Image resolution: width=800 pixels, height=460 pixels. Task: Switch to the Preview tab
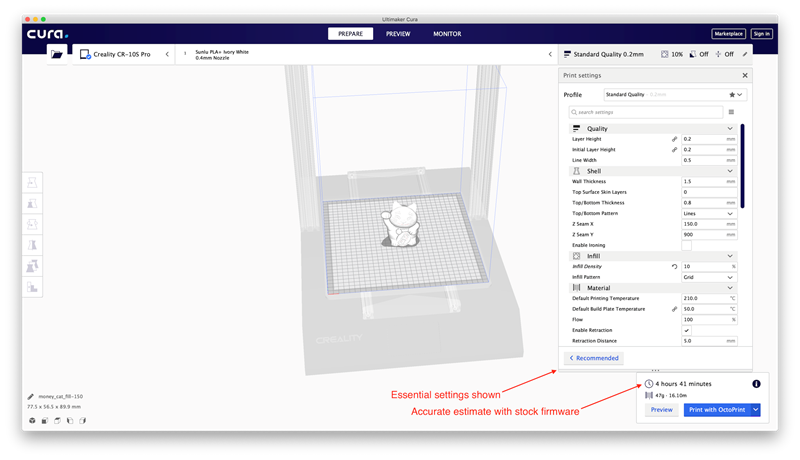(398, 34)
